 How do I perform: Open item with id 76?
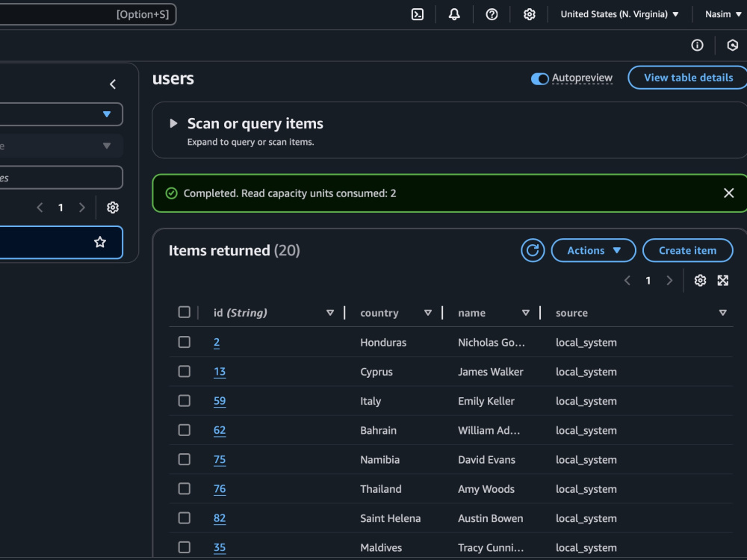point(220,489)
